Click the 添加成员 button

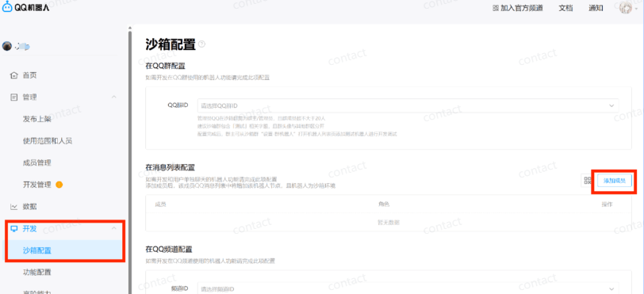coord(615,181)
